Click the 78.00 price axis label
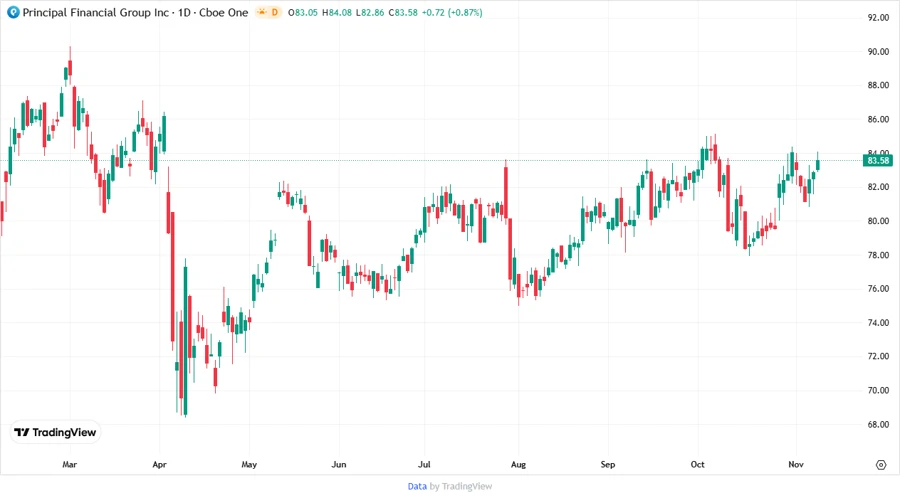 878,255
